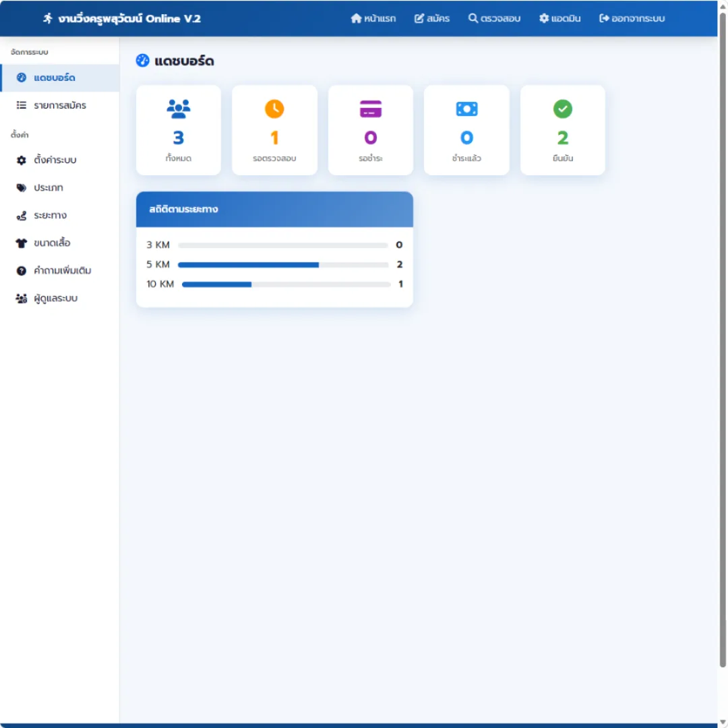Screen dimensions: 728x728
Task: Open รายการสมัคร list in sidebar
Action: (x=61, y=105)
